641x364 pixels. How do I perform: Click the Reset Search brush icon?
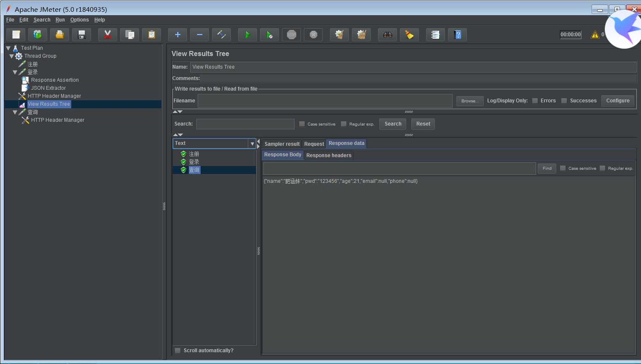[410, 35]
